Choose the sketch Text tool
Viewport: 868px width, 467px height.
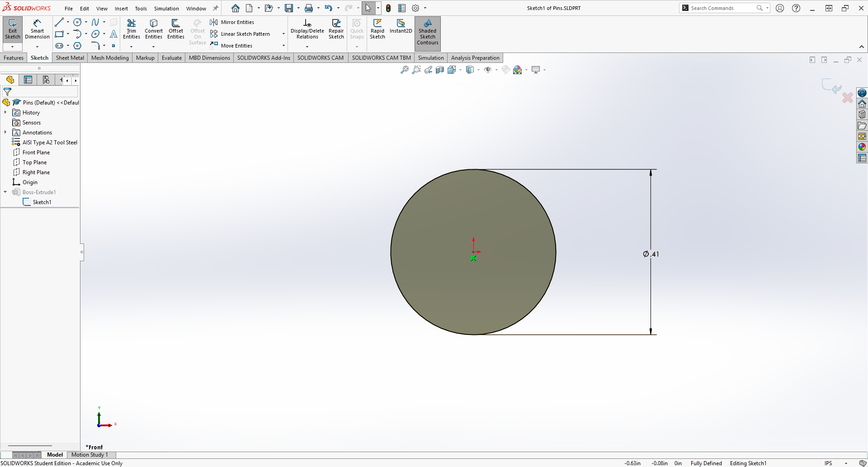coord(113,34)
